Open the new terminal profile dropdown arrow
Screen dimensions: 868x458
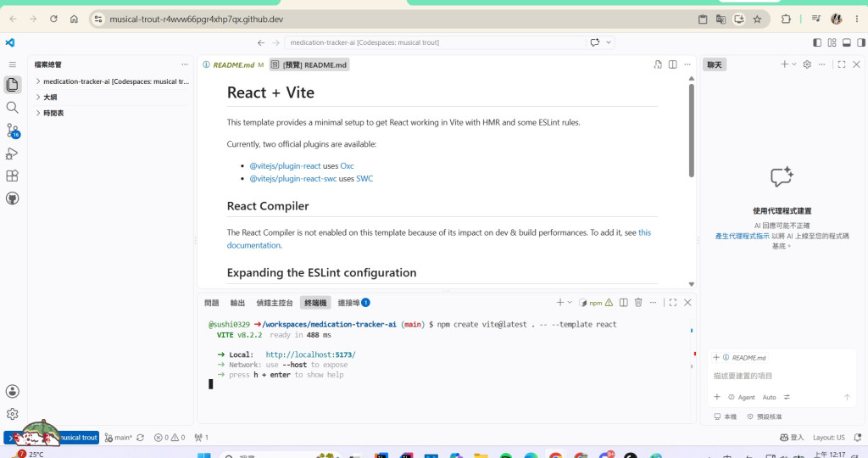[570, 303]
